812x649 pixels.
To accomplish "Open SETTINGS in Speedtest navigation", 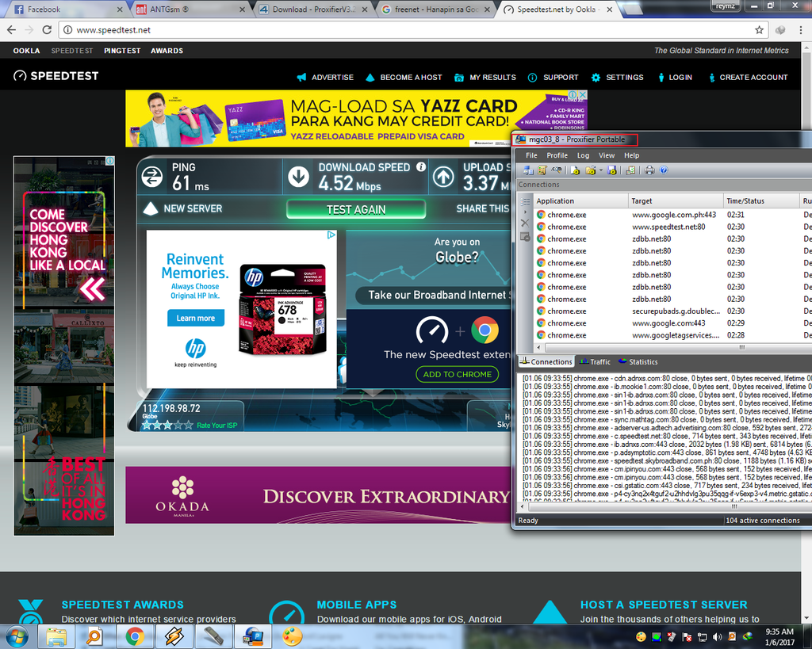I will (617, 77).
